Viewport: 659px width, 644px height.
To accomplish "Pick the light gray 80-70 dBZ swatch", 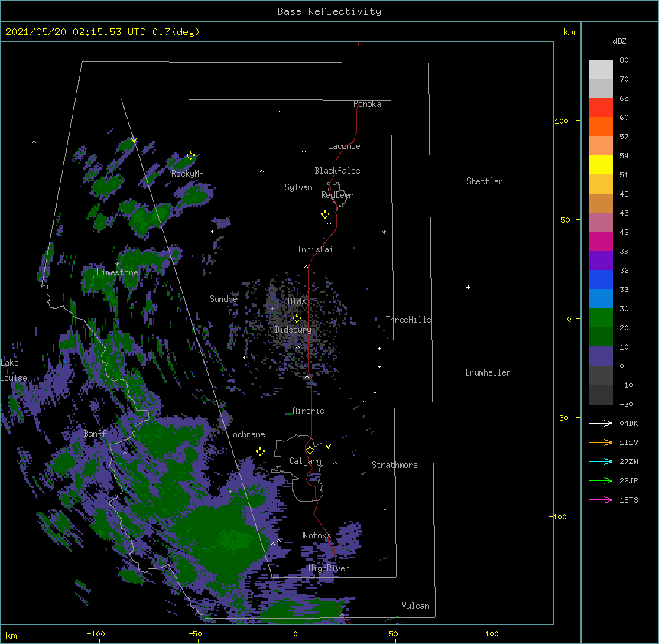I will pyautogui.click(x=601, y=70).
